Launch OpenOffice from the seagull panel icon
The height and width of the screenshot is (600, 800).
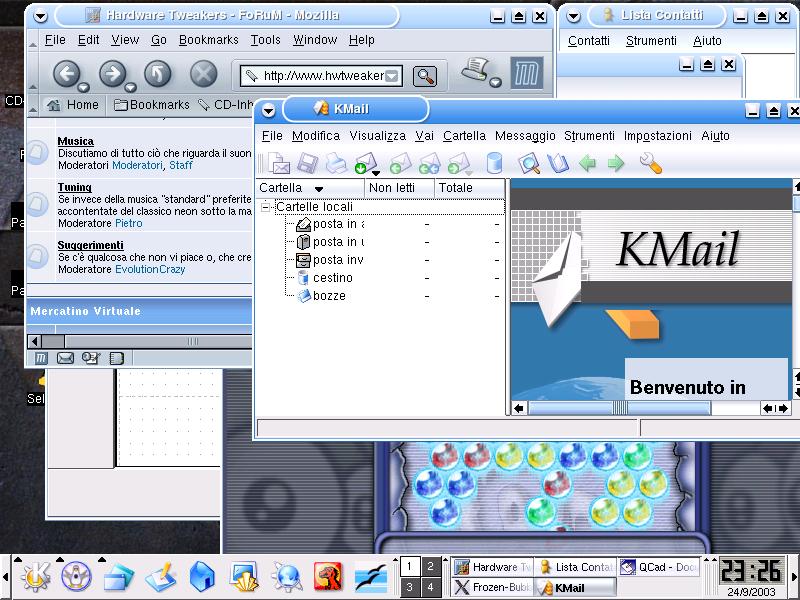point(370,578)
